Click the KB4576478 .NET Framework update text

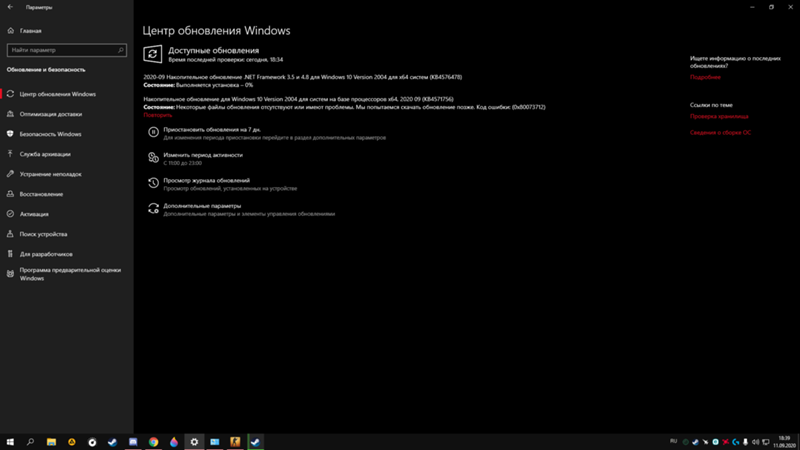[303, 77]
